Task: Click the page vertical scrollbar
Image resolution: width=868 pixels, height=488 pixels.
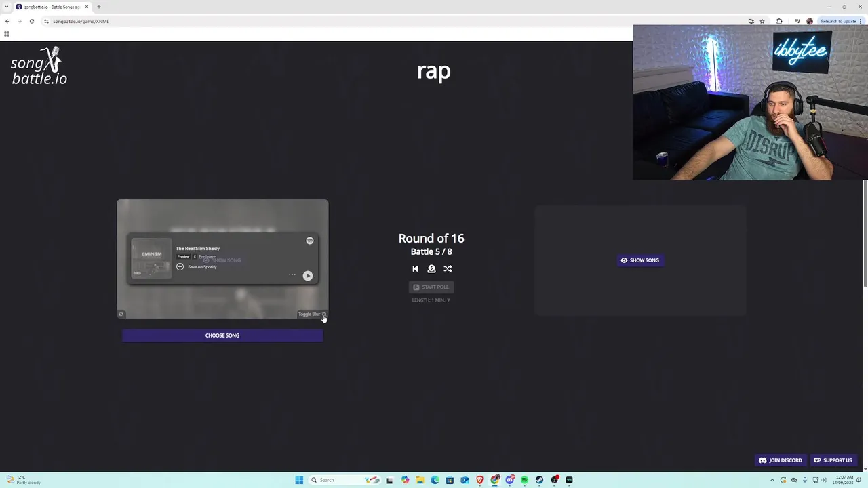Action: [x=865, y=234]
